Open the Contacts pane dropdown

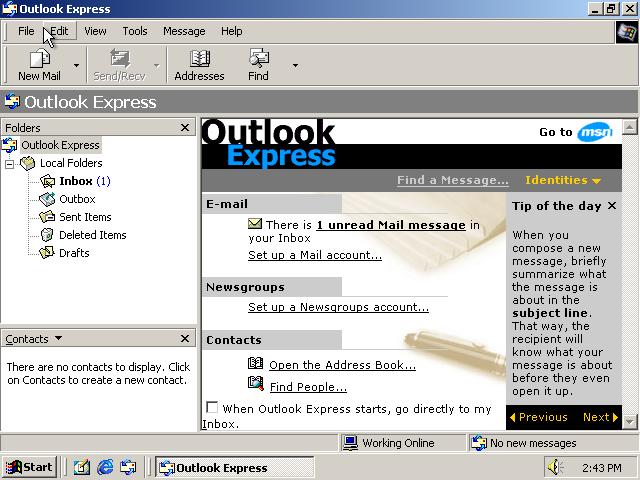58,338
